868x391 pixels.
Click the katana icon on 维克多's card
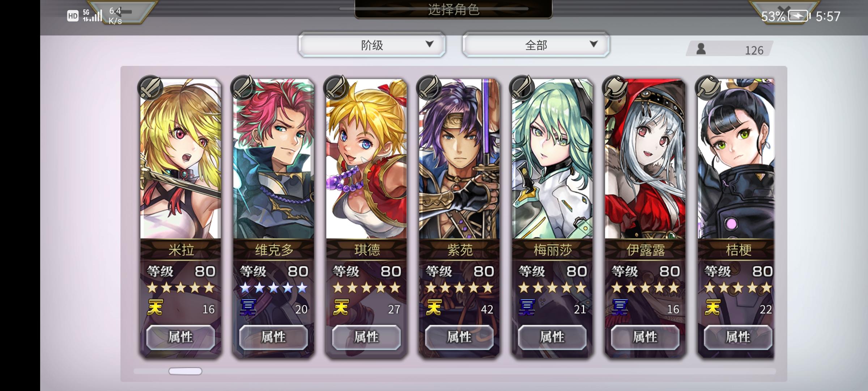coord(243,88)
